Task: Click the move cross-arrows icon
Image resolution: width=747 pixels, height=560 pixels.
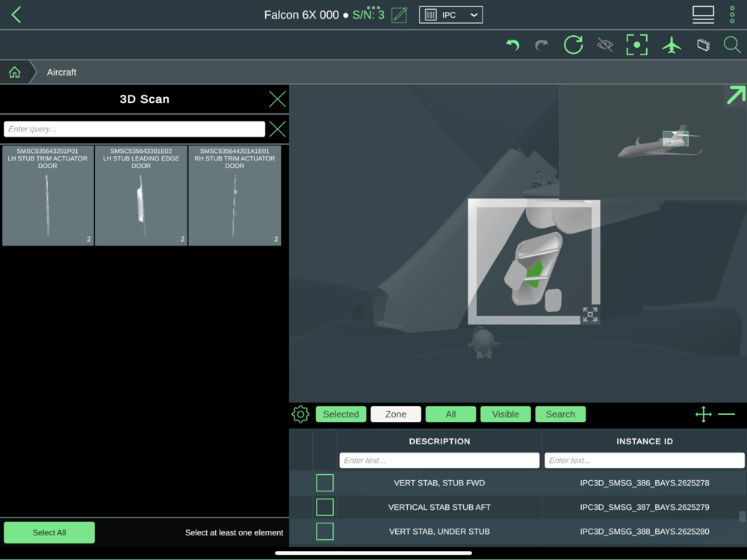Action: 704,414
